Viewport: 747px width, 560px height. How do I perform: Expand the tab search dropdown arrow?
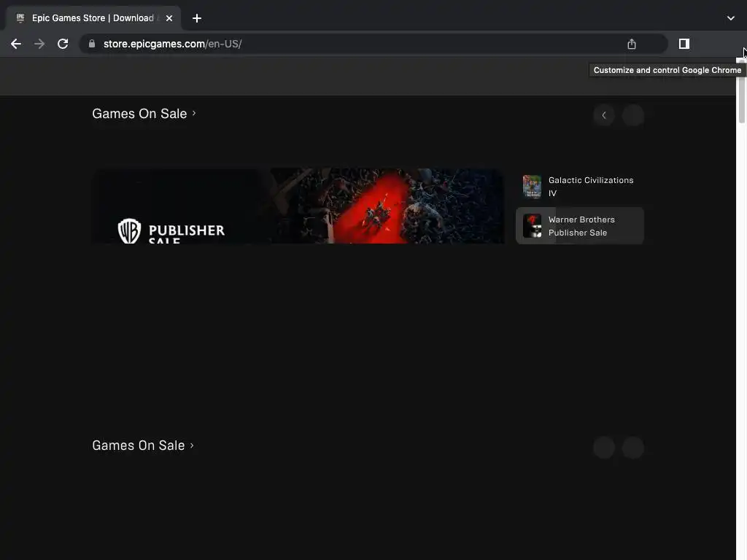click(731, 18)
